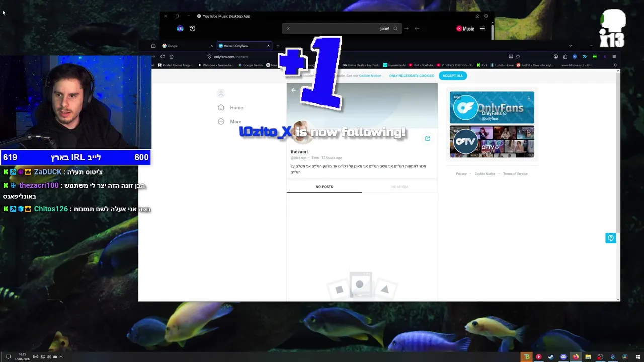Select the NO MEDIA tab
The width and height of the screenshot is (644, 362).
pyautogui.click(x=400, y=187)
